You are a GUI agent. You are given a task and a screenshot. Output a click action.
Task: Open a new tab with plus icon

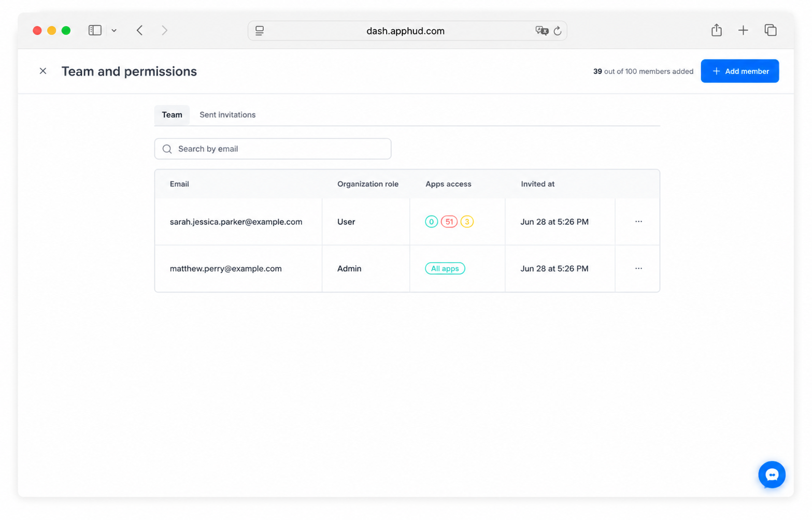[x=743, y=31]
